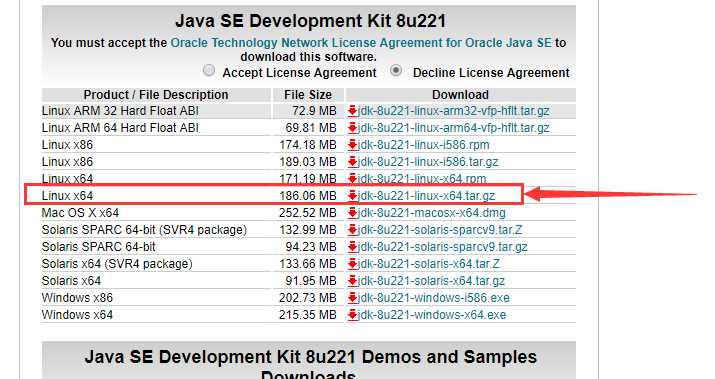Click the 72.9 MB file size
The height and width of the screenshot is (379, 715).
pos(315,111)
